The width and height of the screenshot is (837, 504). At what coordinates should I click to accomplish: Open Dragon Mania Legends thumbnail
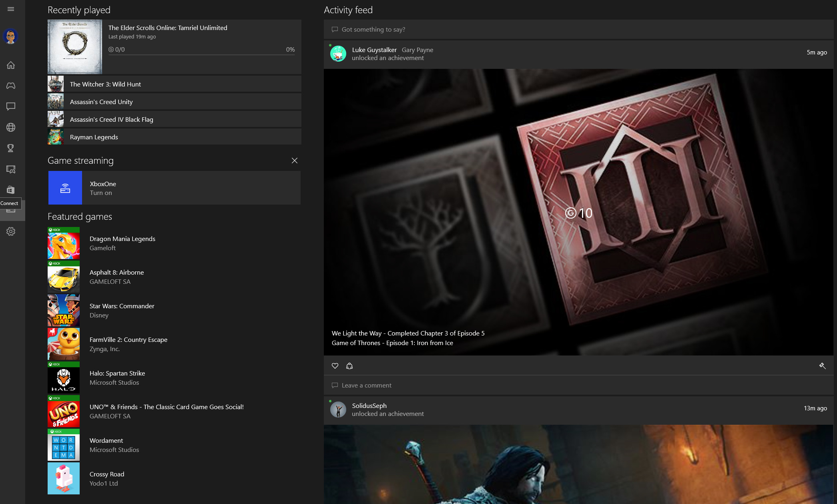click(64, 243)
